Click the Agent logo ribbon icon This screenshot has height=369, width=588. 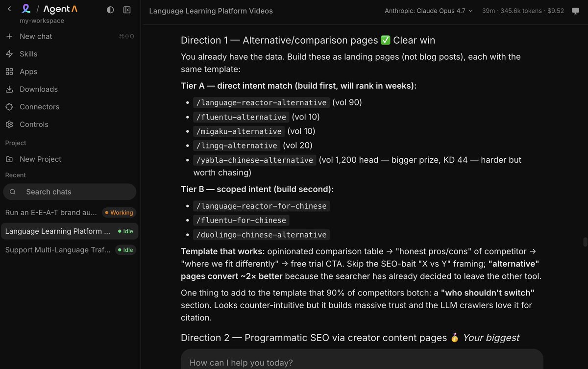pyautogui.click(x=26, y=9)
